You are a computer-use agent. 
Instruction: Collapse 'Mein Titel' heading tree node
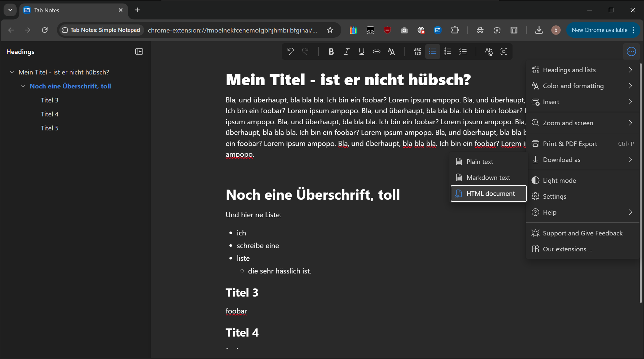[x=12, y=72]
